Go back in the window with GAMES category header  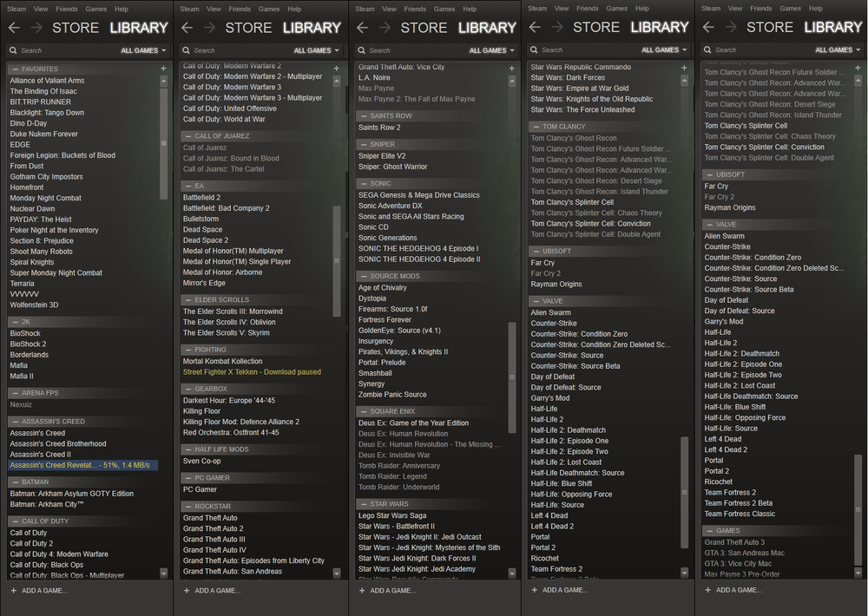tap(708, 27)
